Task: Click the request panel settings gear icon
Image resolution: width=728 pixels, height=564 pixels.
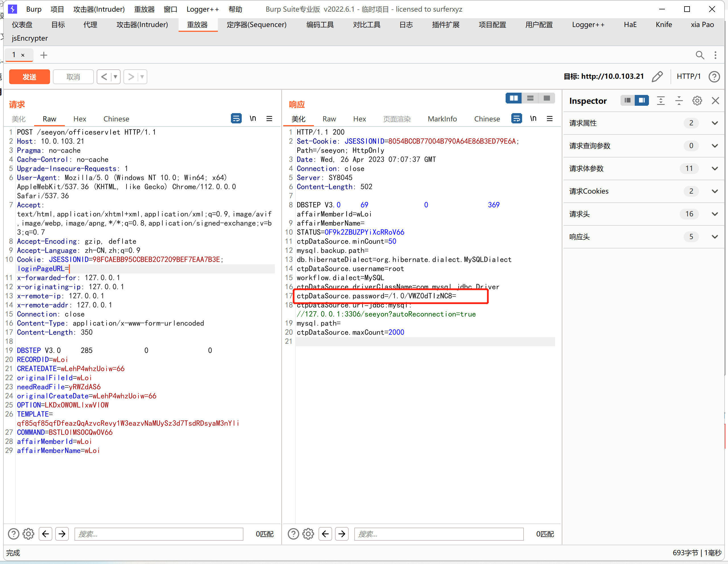Action: click(x=28, y=534)
